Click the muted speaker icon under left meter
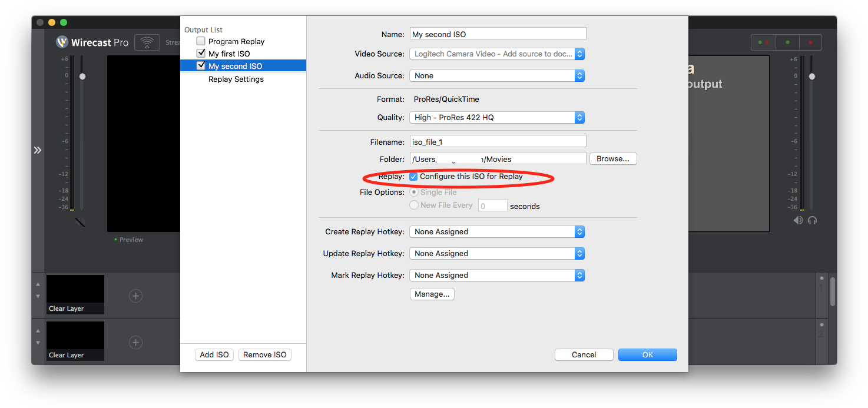Screen dimensions: 868x408 click(x=80, y=222)
